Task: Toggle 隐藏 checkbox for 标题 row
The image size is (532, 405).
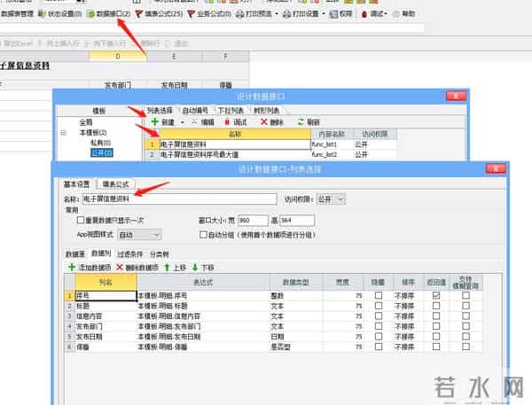Action: [379, 306]
